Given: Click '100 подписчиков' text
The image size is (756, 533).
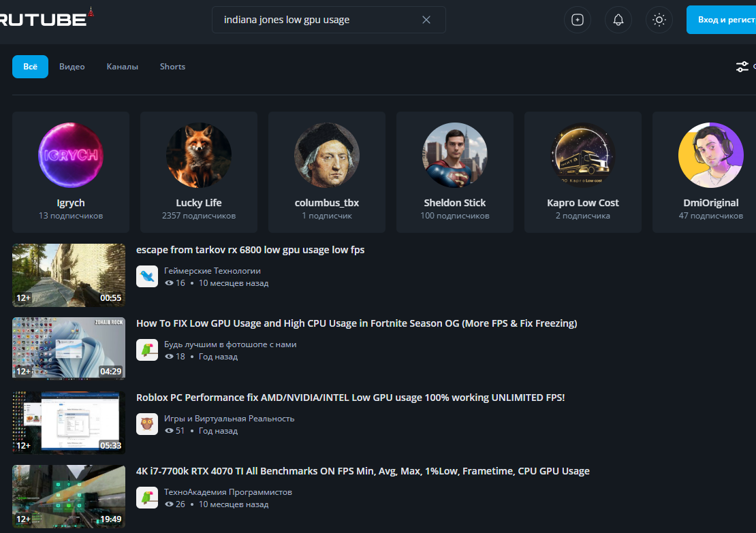Looking at the screenshot, I should coord(455,216).
